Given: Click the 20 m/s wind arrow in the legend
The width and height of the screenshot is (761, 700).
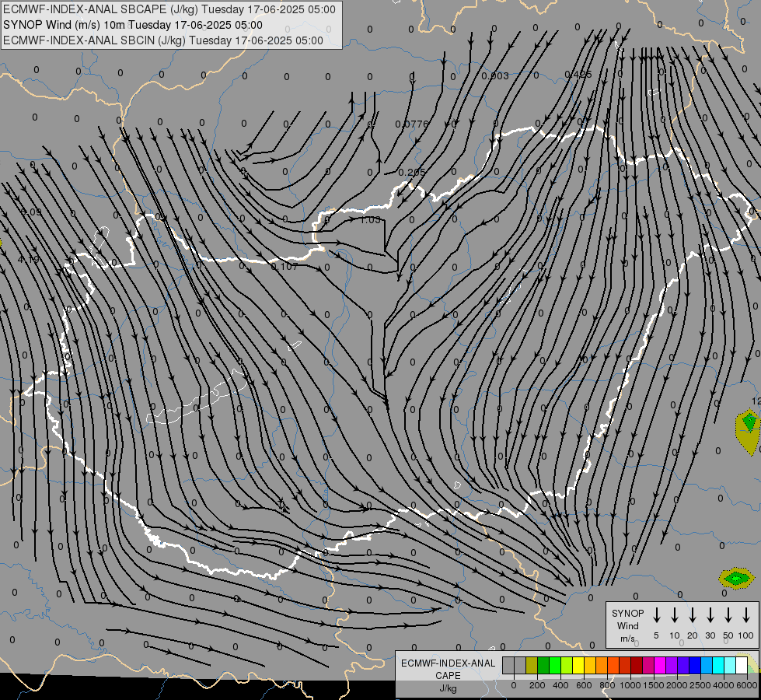Looking at the screenshot, I should click(x=693, y=615).
